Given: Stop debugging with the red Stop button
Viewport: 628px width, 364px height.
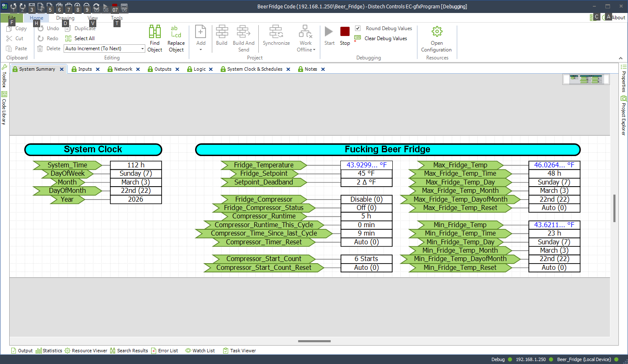Looking at the screenshot, I should (x=345, y=32).
